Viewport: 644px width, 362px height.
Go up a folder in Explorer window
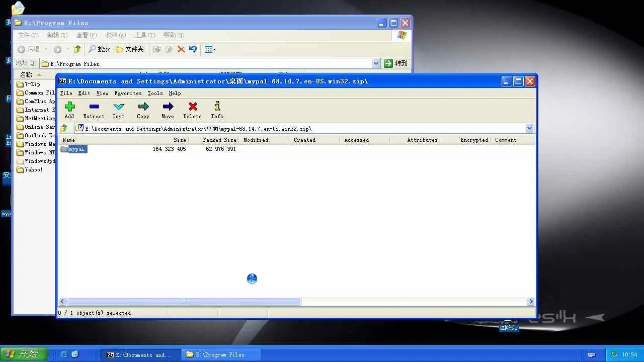(77, 49)
